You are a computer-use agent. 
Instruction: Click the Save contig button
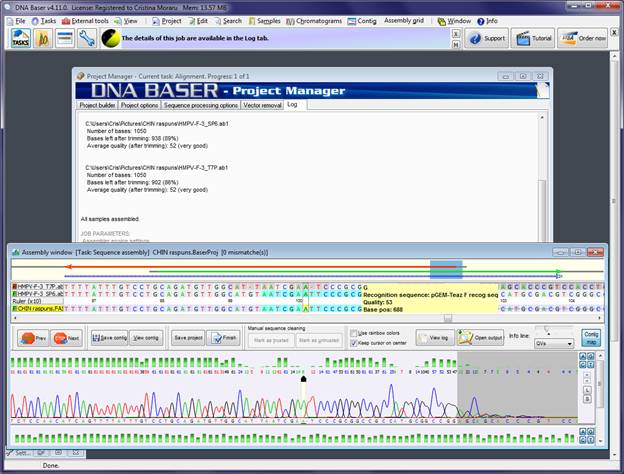point(109,338)
